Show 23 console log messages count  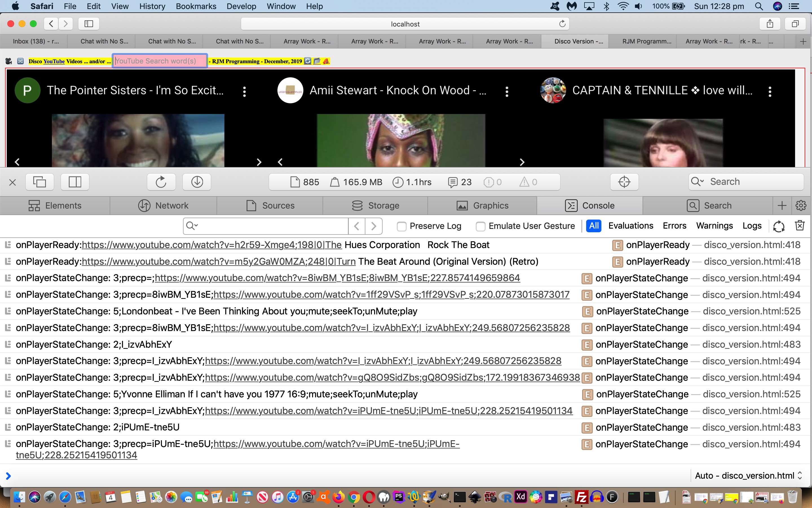460,182
